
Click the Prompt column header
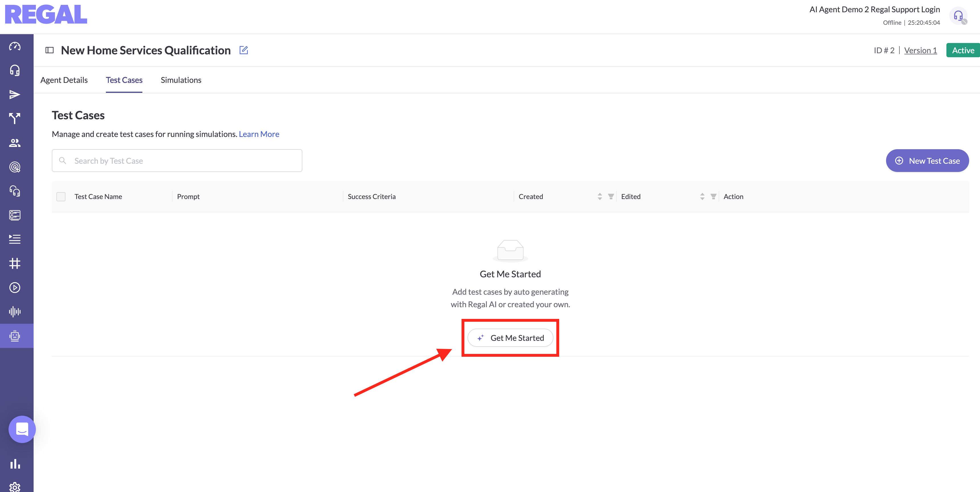[188, 196]
